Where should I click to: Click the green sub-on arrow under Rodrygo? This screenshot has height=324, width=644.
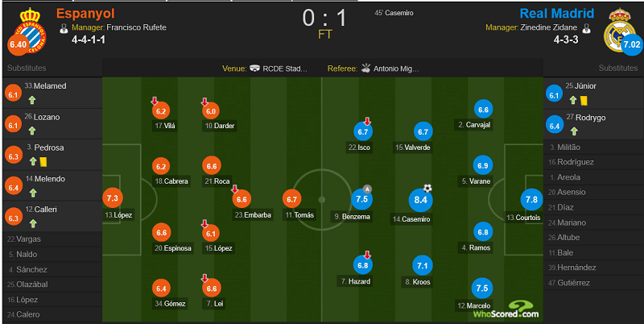(574, 131)
